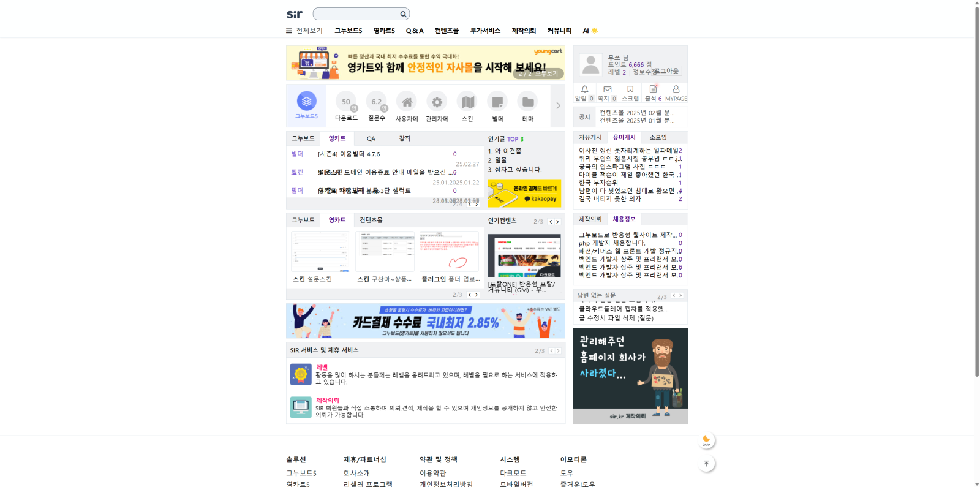Click the scroll-to-top arrow button
Image resolution: width=980 pixels, height=487 pixels.
706,464
